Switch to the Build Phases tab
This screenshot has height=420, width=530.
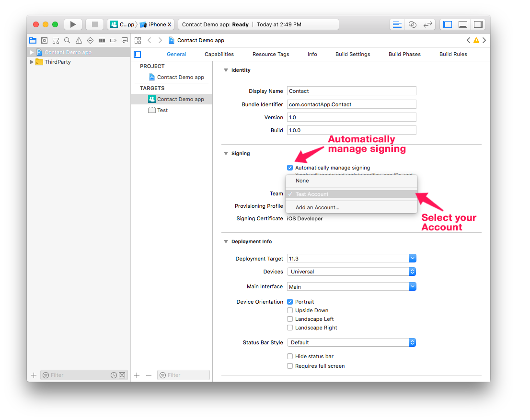[404, 54]
